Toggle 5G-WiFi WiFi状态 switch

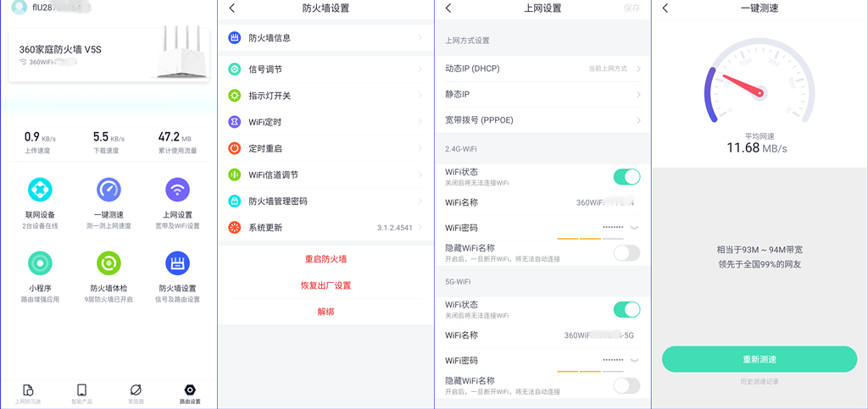[626, 310]
